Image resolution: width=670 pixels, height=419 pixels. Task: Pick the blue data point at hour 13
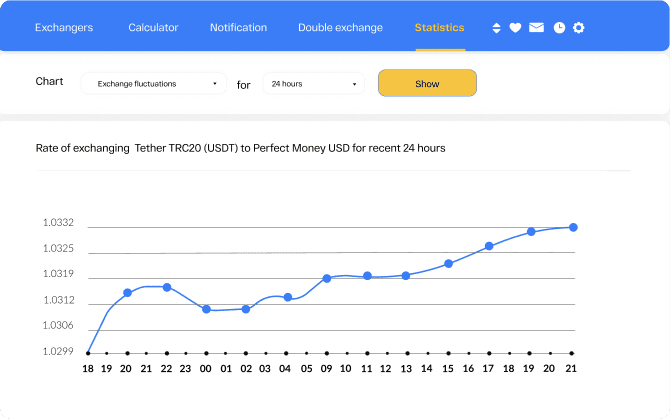pos(406,275)
